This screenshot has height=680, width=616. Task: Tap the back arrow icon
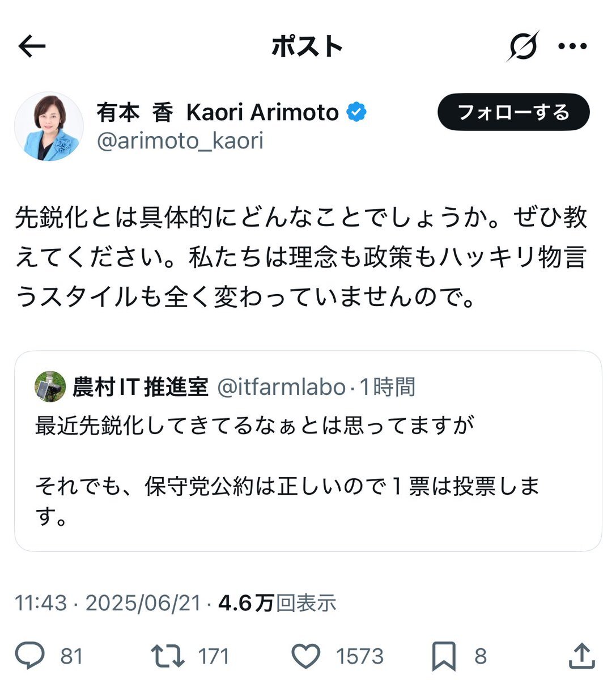click(x=32, y=46)
